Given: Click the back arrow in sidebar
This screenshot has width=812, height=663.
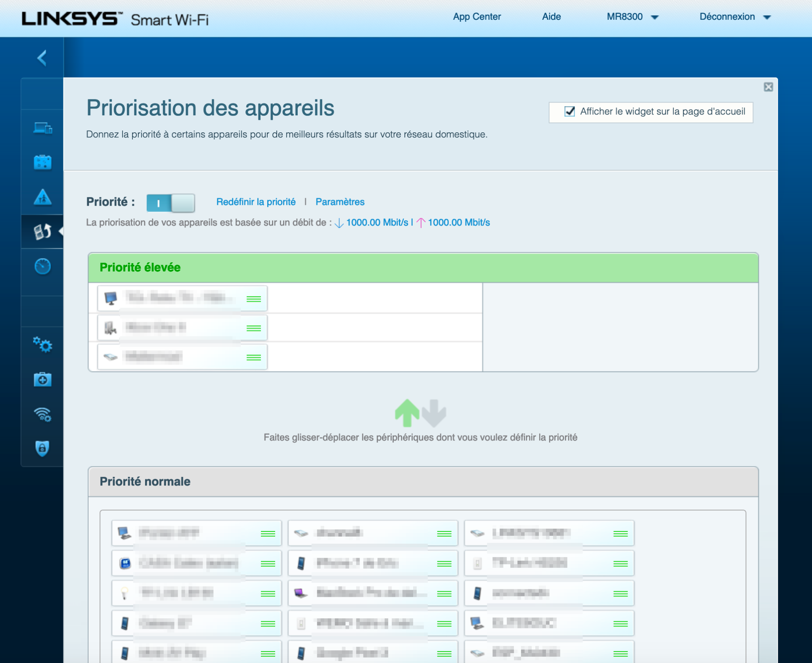Looking at the screenshot, I should click(42, 58).
